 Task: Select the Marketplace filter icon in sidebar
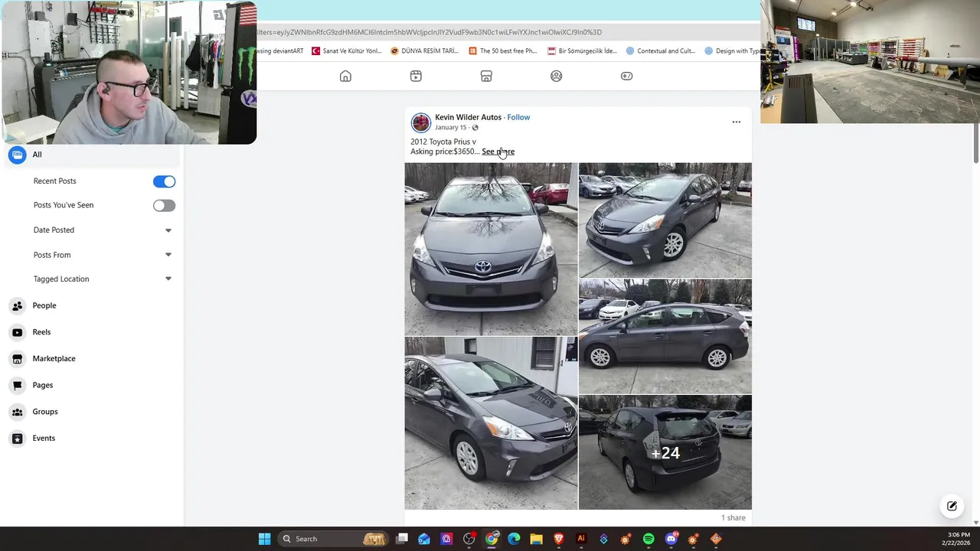[x=18, y=359]
